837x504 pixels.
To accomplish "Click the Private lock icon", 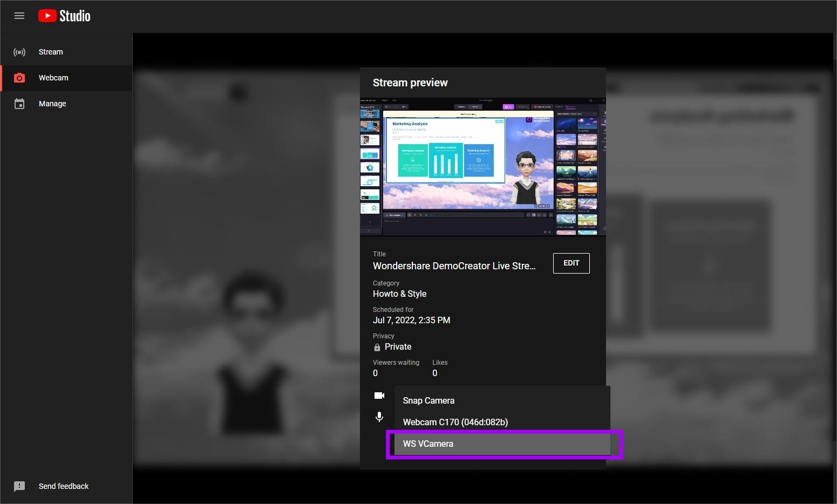I will [377, 347].
